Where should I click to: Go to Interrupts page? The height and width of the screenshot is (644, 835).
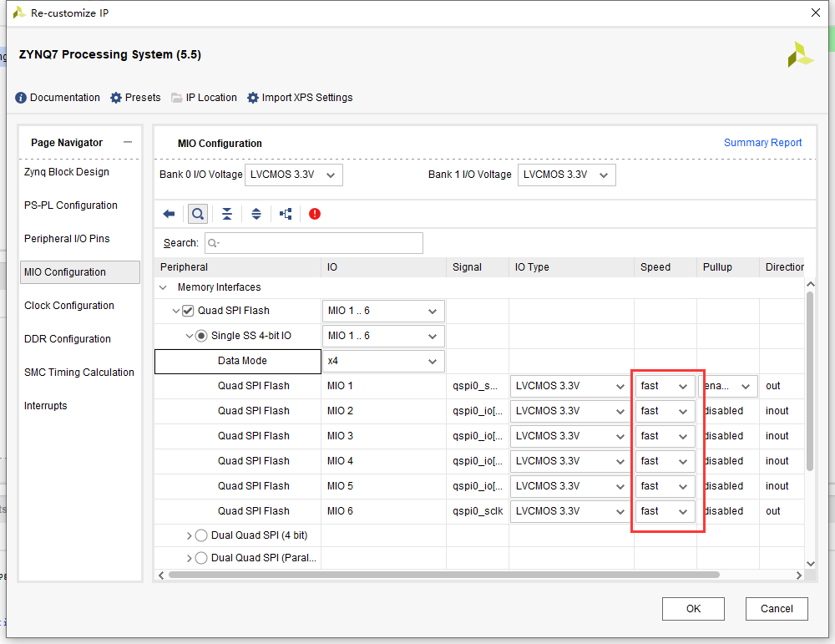point(46,406)
